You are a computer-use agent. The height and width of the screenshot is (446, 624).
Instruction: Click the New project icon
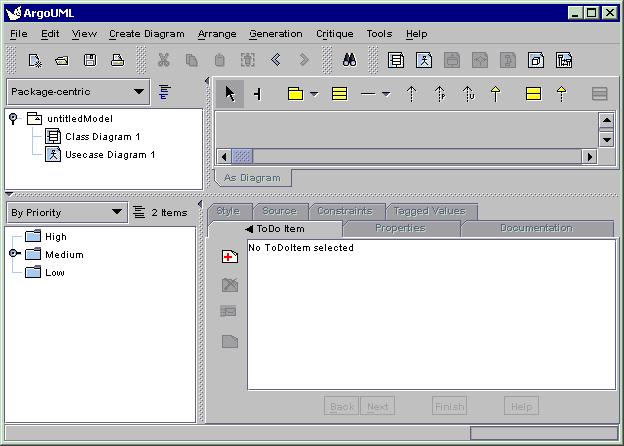click(x=35, y=61)
